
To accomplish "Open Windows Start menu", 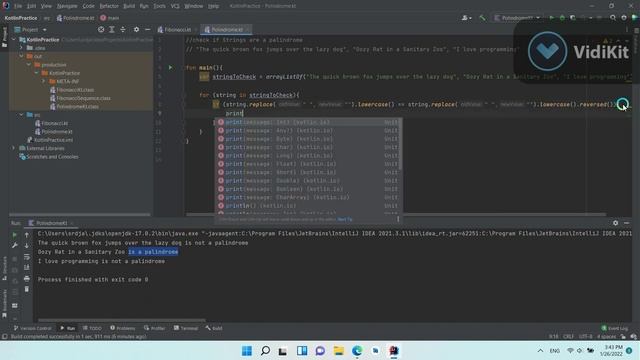I will click(x=247, y=351).
